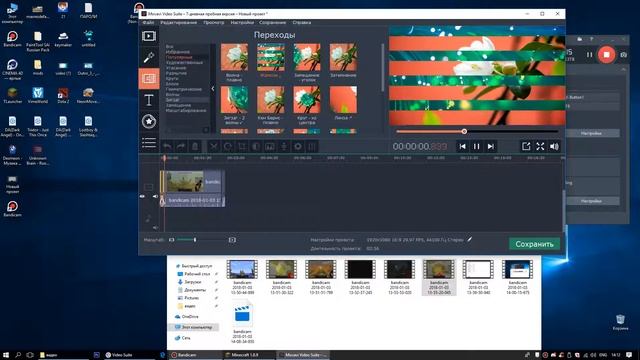Click the volume speaker icon in player
This screenshot has width=640, height=360.
(554, 147)
